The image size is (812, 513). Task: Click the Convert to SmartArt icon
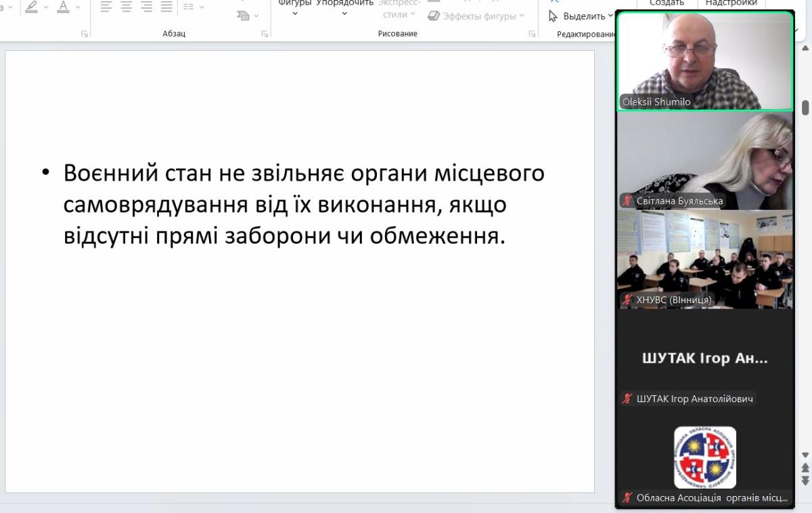[x=244, y=16]
